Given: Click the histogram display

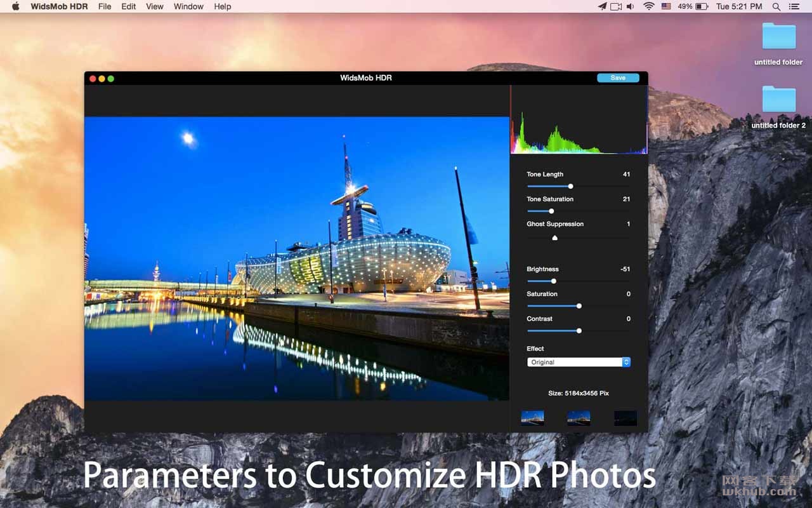Looking at the screenshot, I should (x=579, y=119).
